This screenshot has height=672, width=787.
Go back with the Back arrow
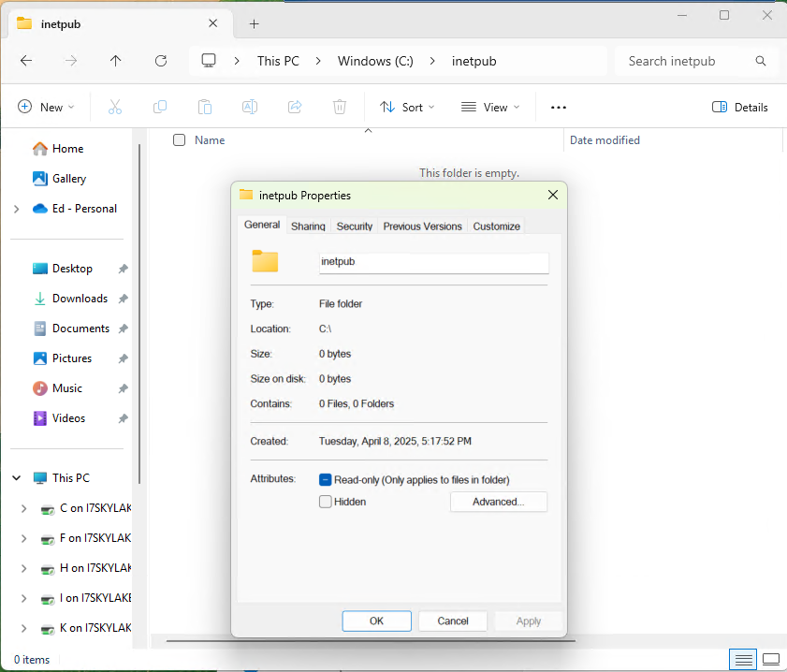click(x=26, y=61)
